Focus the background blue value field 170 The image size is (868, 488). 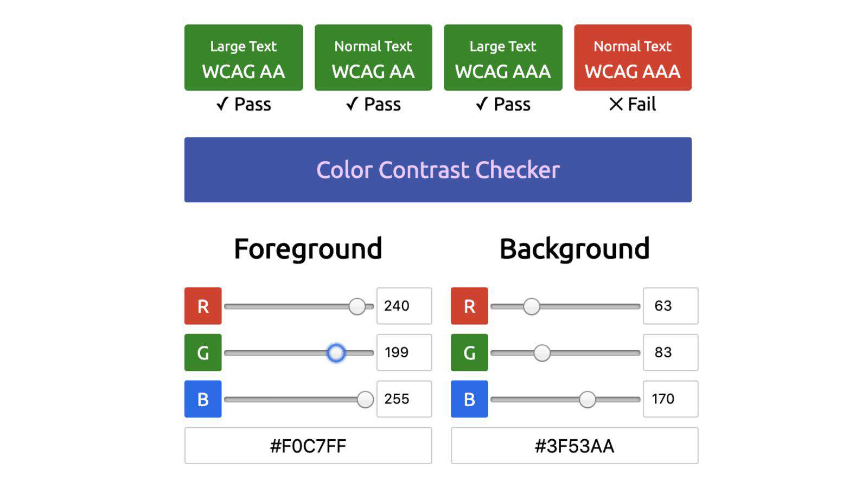pyautogui.click(x=671, y=399)
